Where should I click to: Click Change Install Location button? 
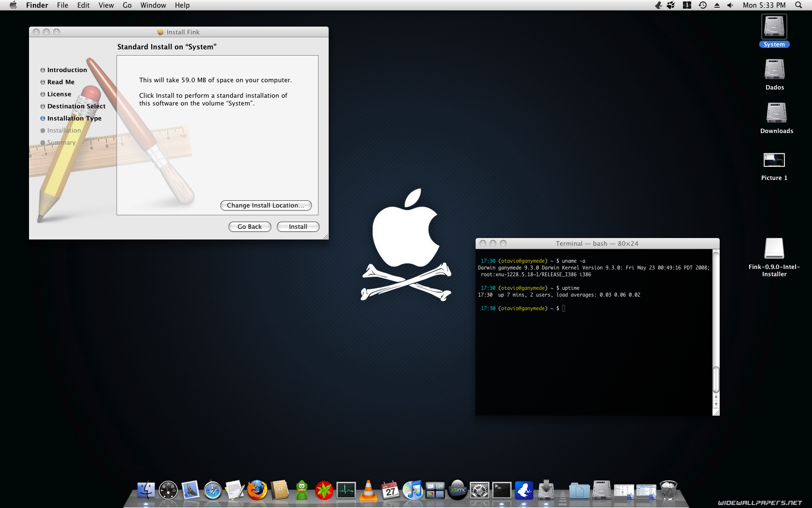266,206
